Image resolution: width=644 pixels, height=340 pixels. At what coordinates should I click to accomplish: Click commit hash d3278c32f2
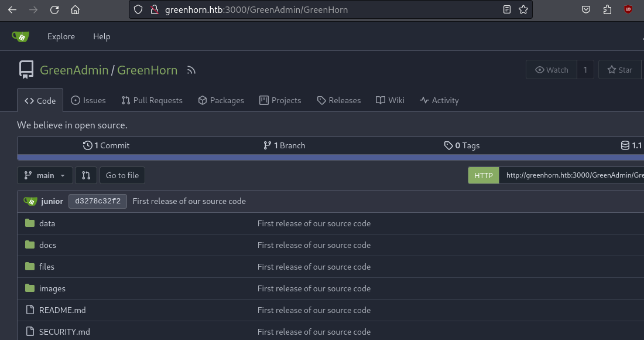pyautogui.click(x=98, y=201)
